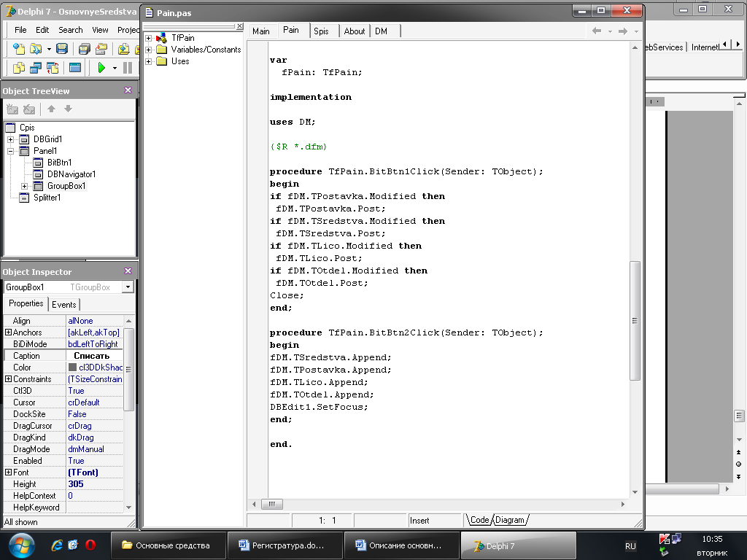747x560 pixels.
Task: Click the Object Inspector scrollbar down arrow
Action: [x=128, y=507]
